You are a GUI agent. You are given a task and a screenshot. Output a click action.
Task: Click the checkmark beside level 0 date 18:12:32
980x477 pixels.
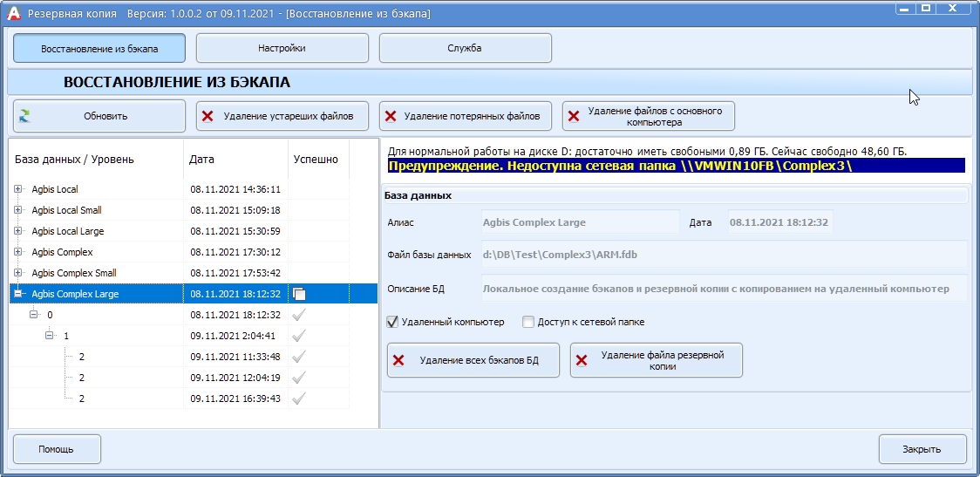pos(299,315)
